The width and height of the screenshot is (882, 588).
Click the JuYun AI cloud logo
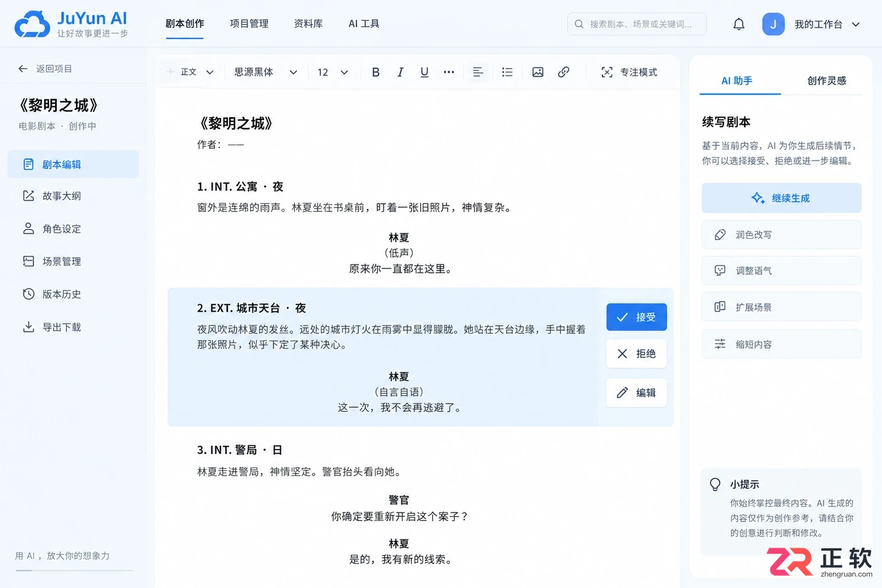click(32, 24)
